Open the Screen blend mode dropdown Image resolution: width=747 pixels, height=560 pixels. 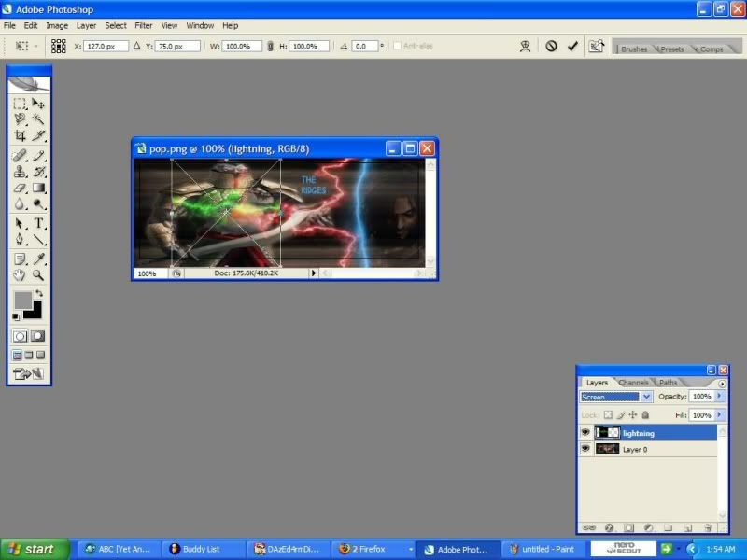646,396
